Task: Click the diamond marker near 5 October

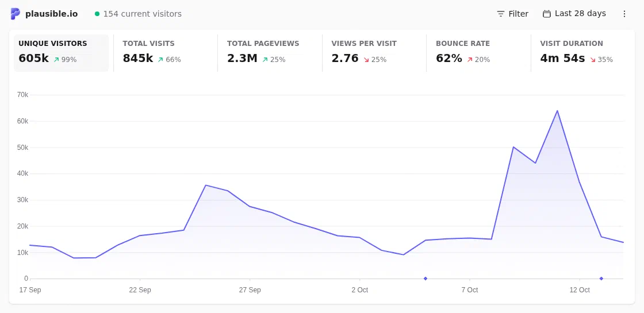Action: coord(425,279)
